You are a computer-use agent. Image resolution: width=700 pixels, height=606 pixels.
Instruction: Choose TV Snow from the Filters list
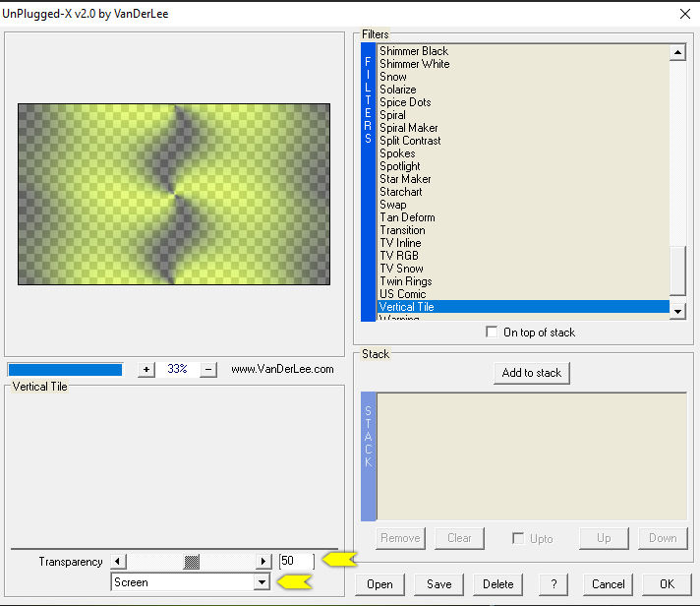(x=401, y=269)
